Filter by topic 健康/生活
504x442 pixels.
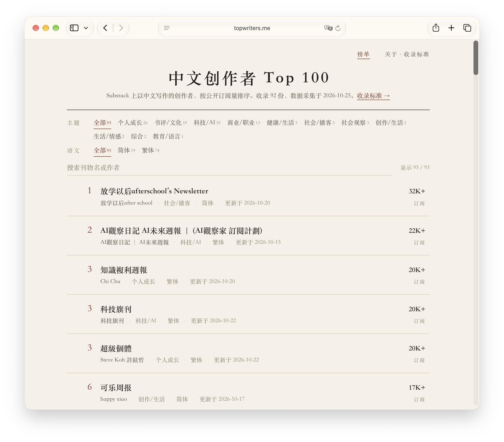tap(282, 123)
